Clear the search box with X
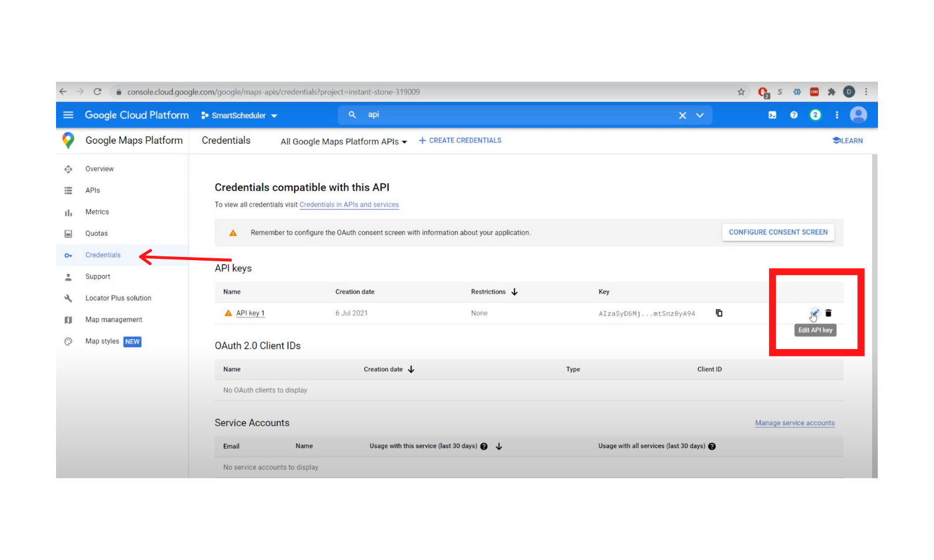934x560 pixels. 682,115
